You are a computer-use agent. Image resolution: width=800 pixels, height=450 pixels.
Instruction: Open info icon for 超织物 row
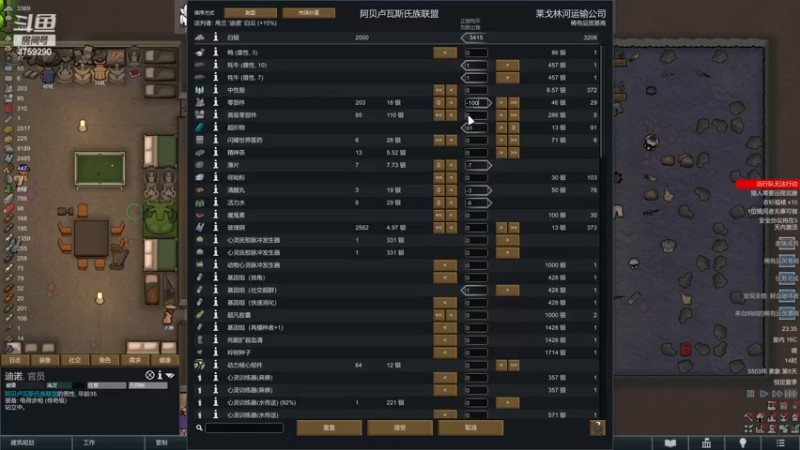[x=215, y=128]
